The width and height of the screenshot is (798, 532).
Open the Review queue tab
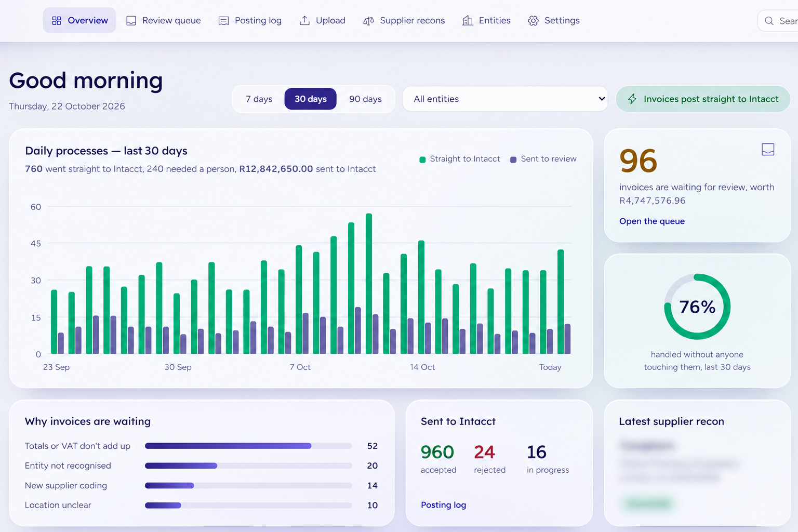coord(164,21)
